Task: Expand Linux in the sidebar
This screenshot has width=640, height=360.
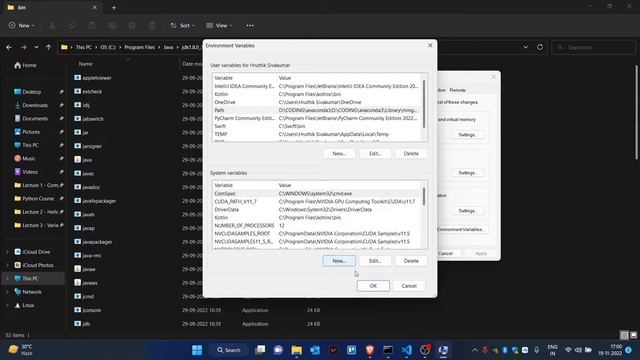Action: (7, 305)
